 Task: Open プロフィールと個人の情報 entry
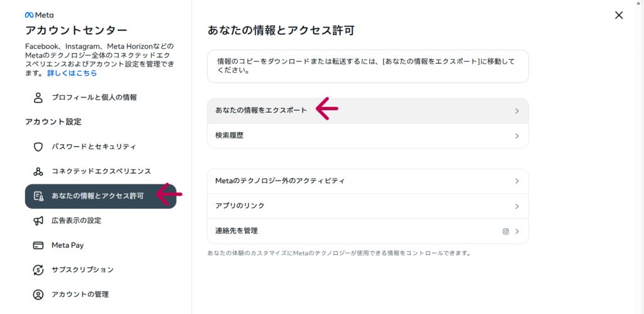[94, 98]
